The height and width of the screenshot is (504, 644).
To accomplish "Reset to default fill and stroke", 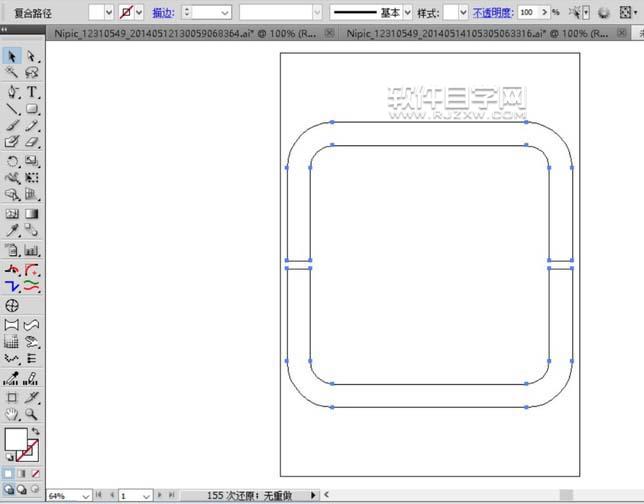I will pyautogui.click(x=9, y=457).
